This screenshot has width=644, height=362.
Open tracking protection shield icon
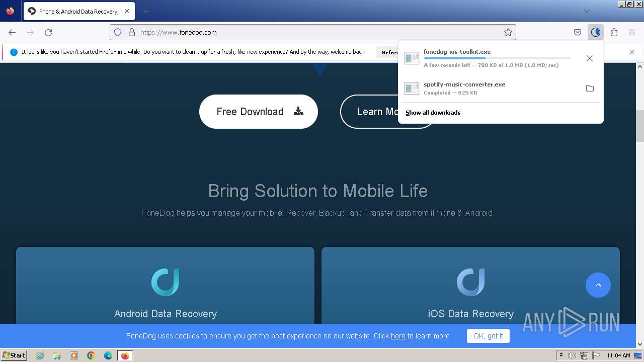point(118,32)
